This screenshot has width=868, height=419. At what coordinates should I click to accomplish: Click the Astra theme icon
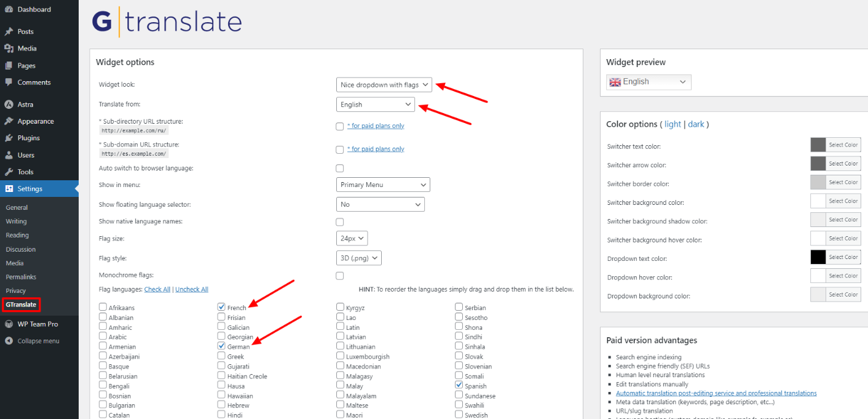9,105
